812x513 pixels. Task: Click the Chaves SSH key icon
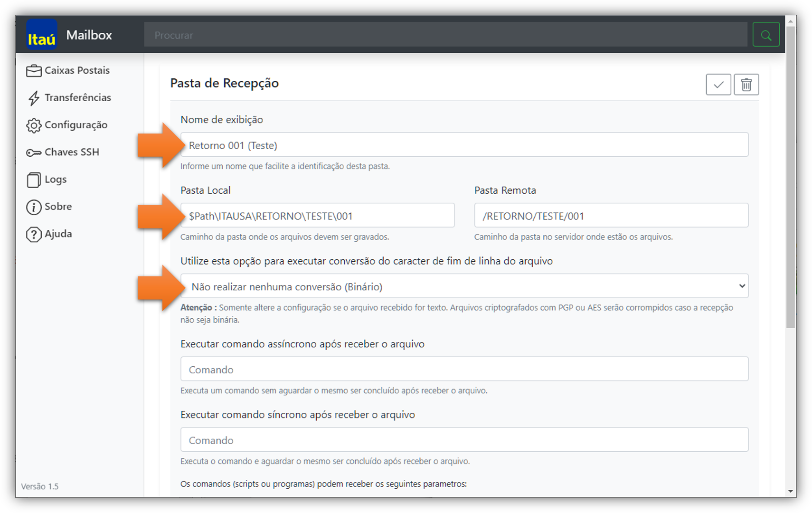click(x=34, y=152)
